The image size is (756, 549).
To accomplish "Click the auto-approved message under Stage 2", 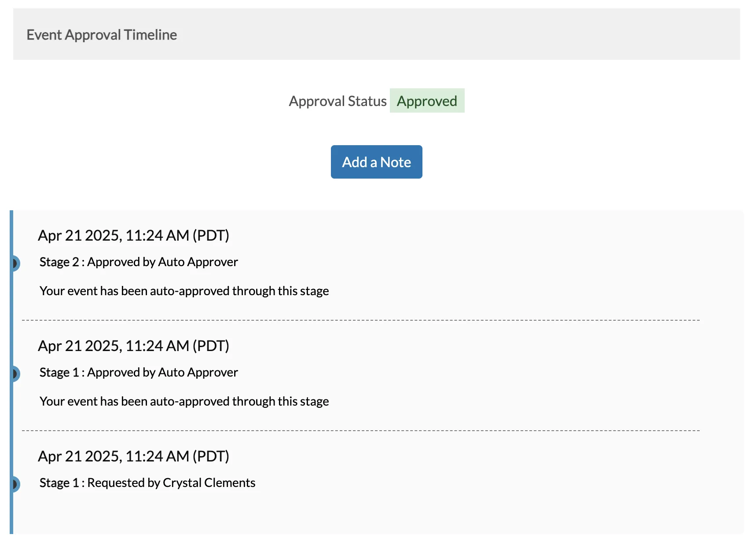I will coord(184,291).
